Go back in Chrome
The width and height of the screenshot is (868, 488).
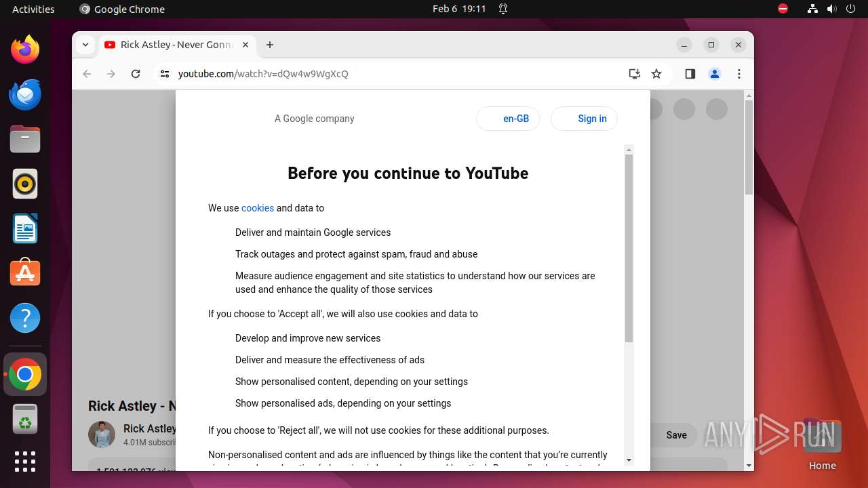coord(87,74)
